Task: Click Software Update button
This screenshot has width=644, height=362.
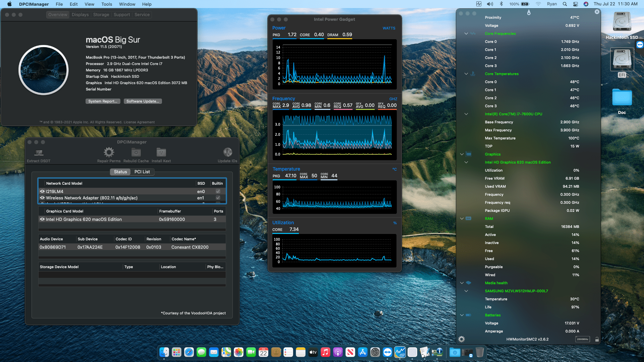Action: 143,101
